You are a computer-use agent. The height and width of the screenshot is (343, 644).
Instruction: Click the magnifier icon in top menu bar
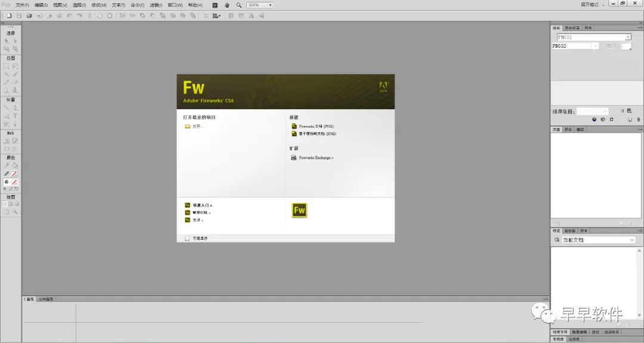[239, 5]
